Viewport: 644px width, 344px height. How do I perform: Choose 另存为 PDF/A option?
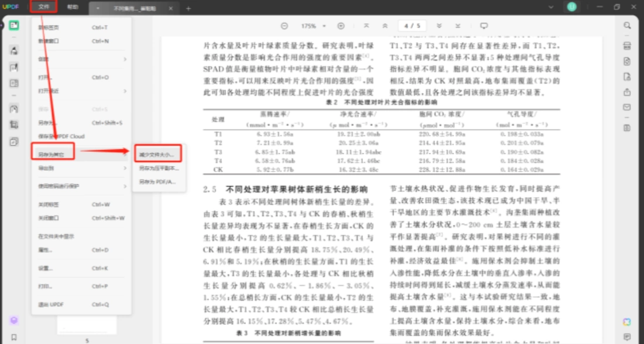[157, 182]
